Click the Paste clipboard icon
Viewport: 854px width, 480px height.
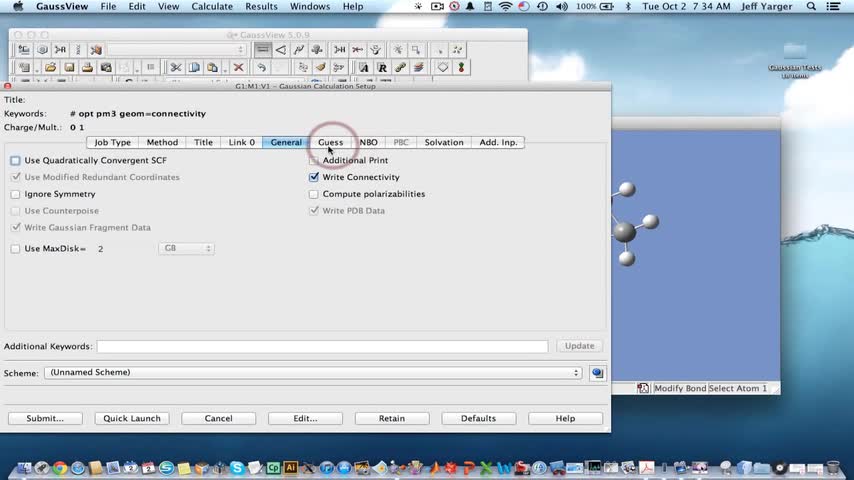point(212,68)
